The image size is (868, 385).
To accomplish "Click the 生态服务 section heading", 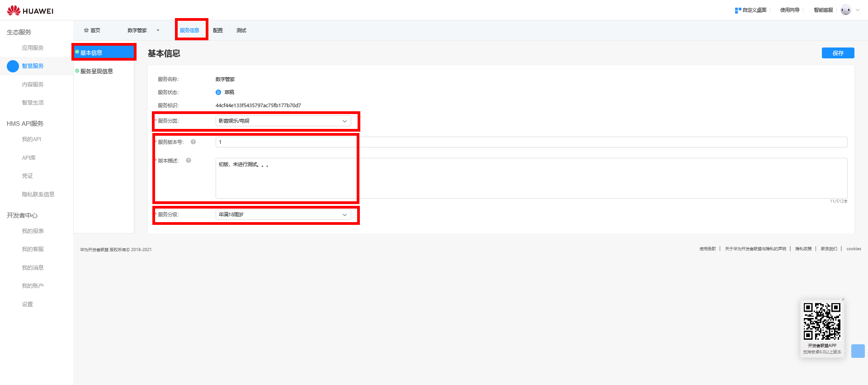I will point(19,32).
